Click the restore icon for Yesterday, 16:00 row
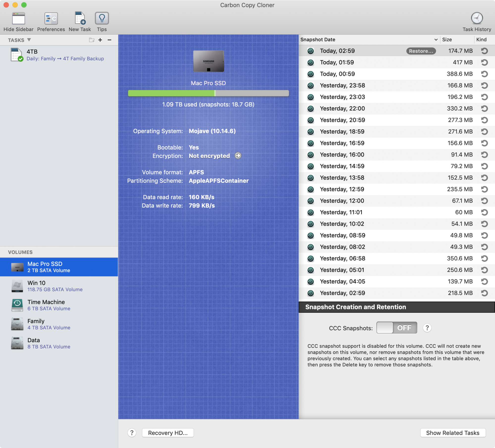 [x=484, y=155]
